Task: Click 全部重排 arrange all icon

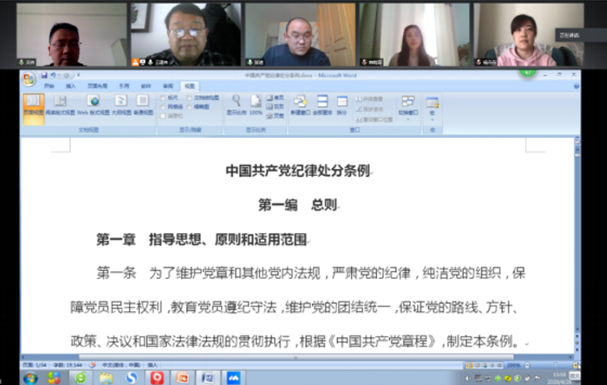Action: click(322, 105)
